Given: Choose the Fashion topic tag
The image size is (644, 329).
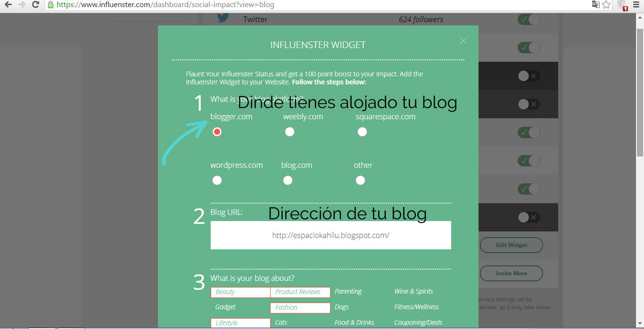Looking at the screenshot, I should click(x=300, y=308).
